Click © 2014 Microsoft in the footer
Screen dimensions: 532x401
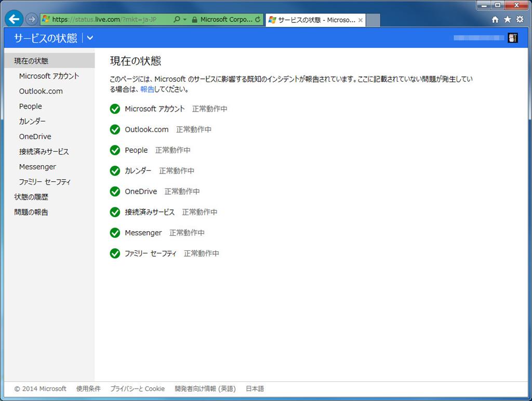(x=41, y=389)
